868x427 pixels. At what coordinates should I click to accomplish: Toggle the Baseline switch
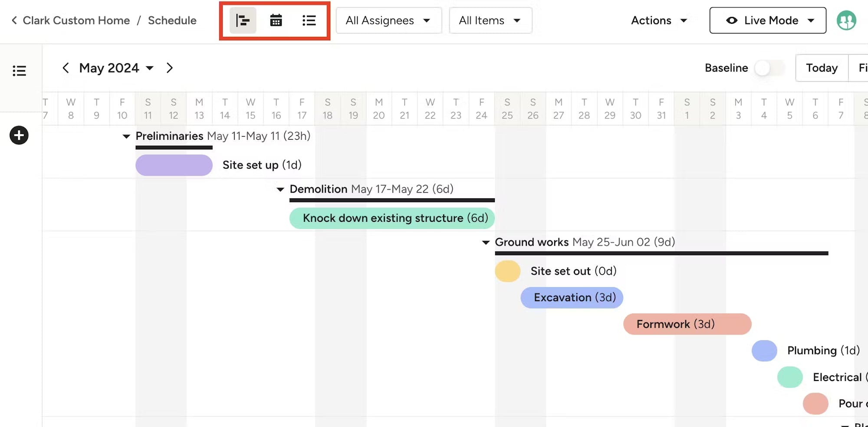coord(769,68)
